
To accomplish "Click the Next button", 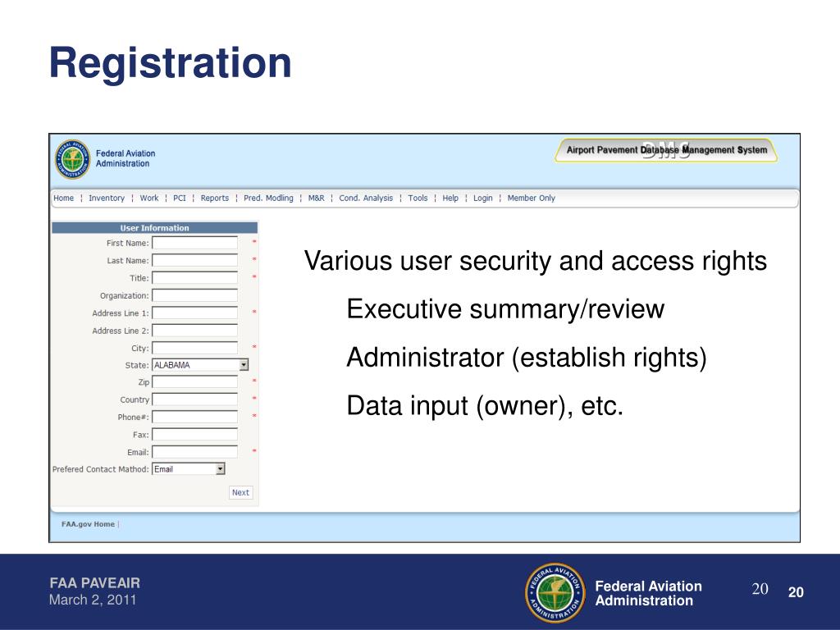I will point(240,492).
